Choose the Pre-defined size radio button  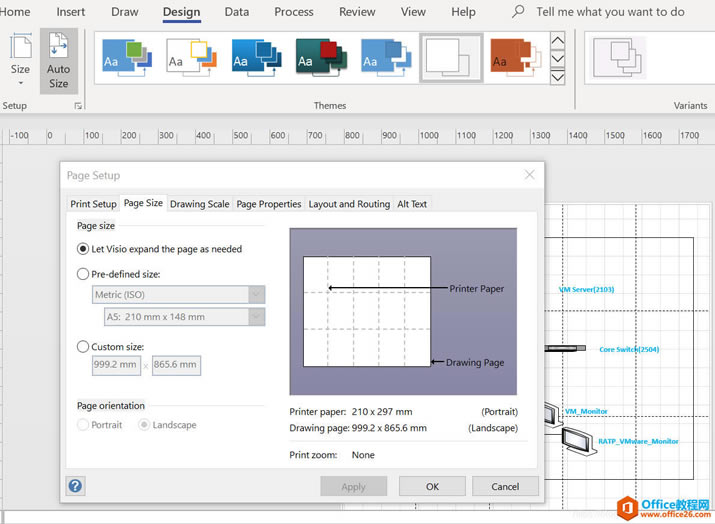pyautogui.click(x=83, y=274)
